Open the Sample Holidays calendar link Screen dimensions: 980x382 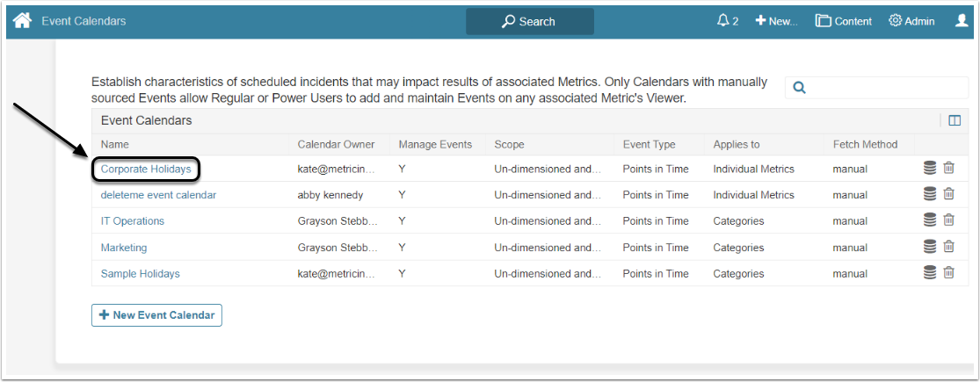pos(141,274)
